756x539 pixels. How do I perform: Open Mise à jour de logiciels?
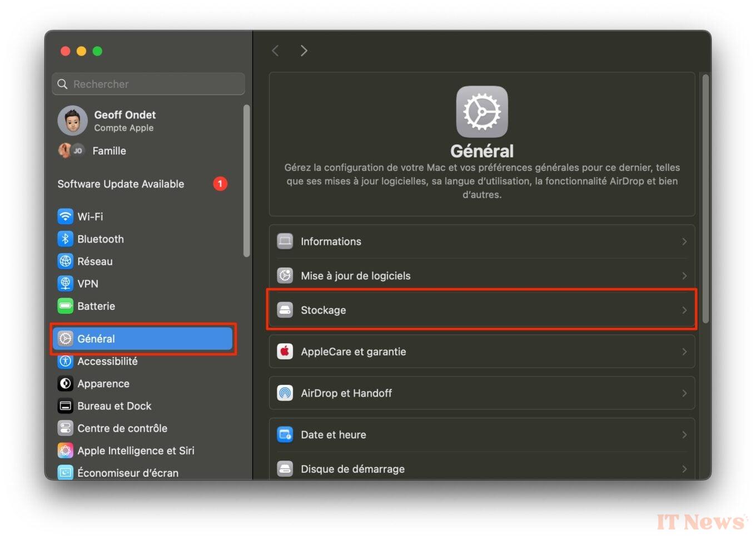[481, 275]
